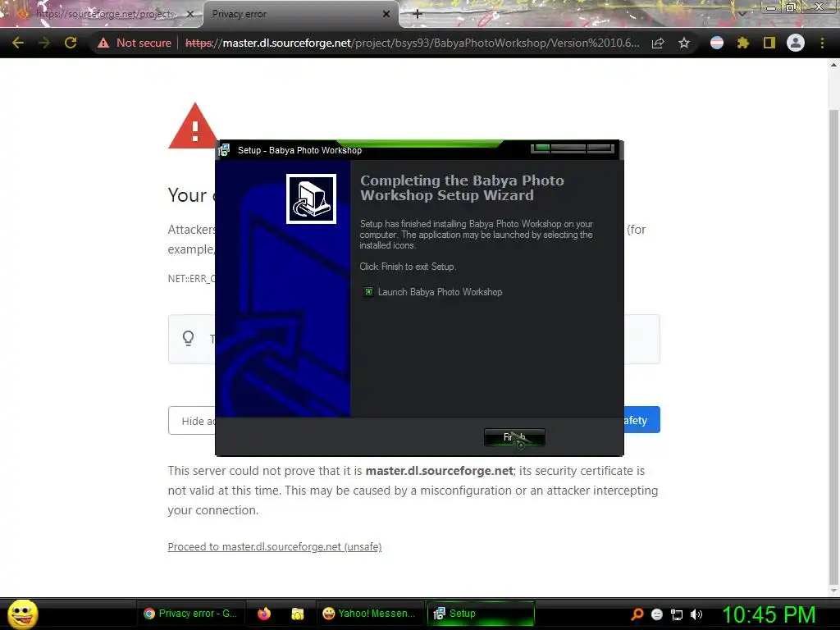The height and width of the screenshot is (630, 840).
Task: Open file explorer folder taskbar icon
Action: pos(297,614)
